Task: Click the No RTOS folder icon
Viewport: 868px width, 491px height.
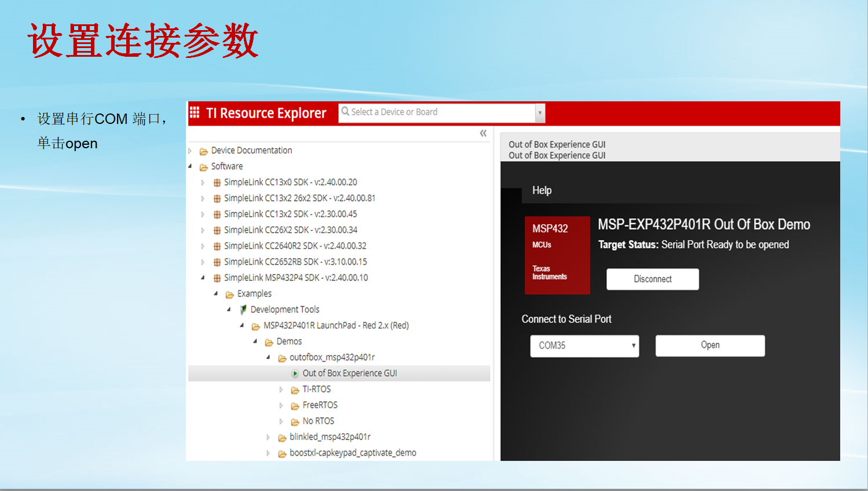Action: click(295, 422)
